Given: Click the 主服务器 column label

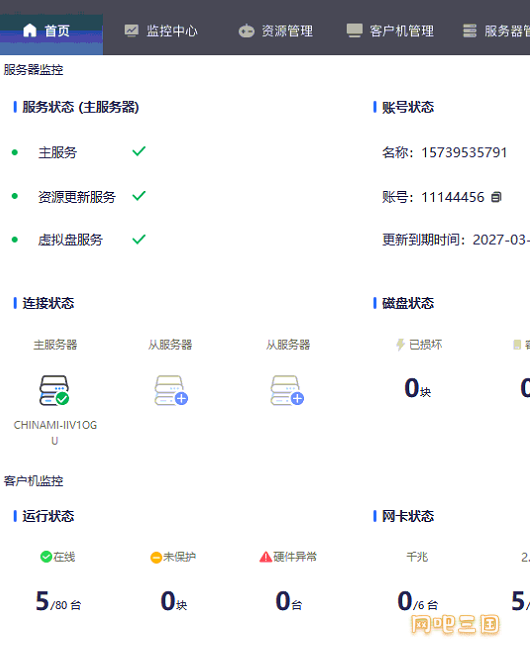Looking at the screenshot, I should click(55, 344).
